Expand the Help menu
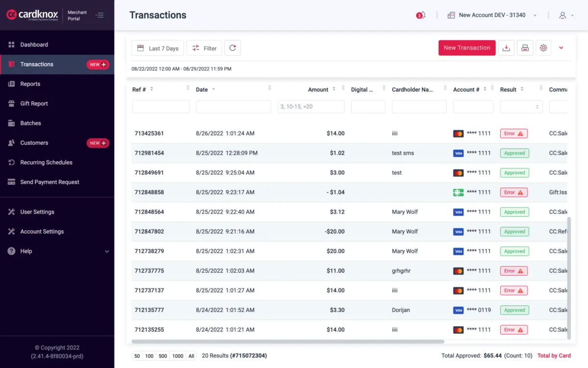 click(x=57, y=251)
